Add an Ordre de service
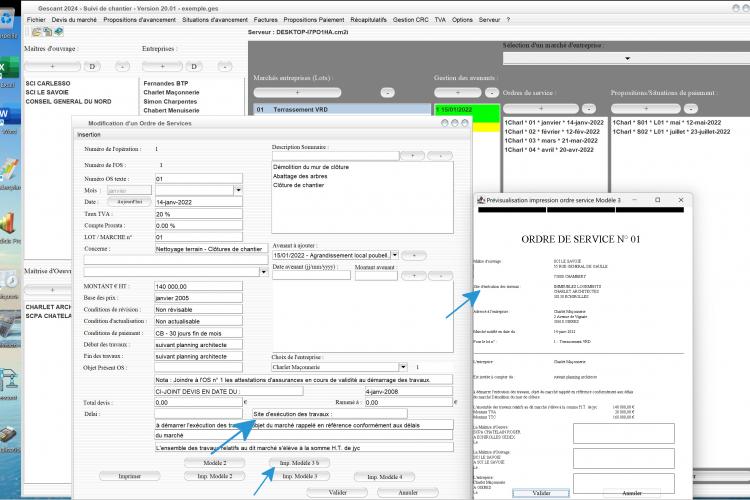Screen dimensions: 750x500 click(x=541, y=109)
